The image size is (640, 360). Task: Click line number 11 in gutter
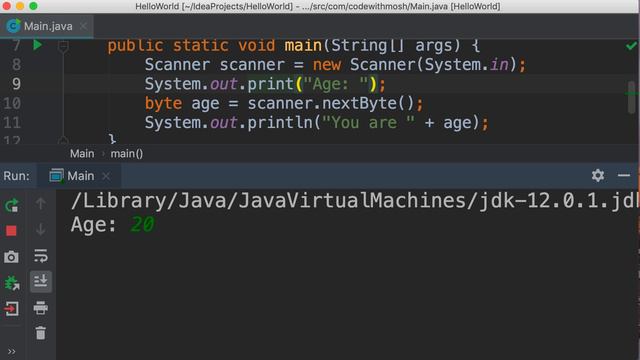click(12, 122)
